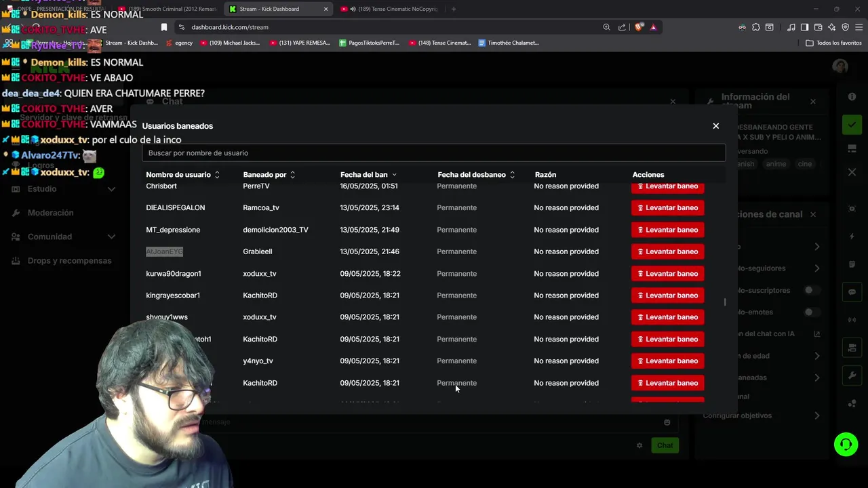
Task: Expand the Comunidad sidebar section
Action: coord(62,237)
